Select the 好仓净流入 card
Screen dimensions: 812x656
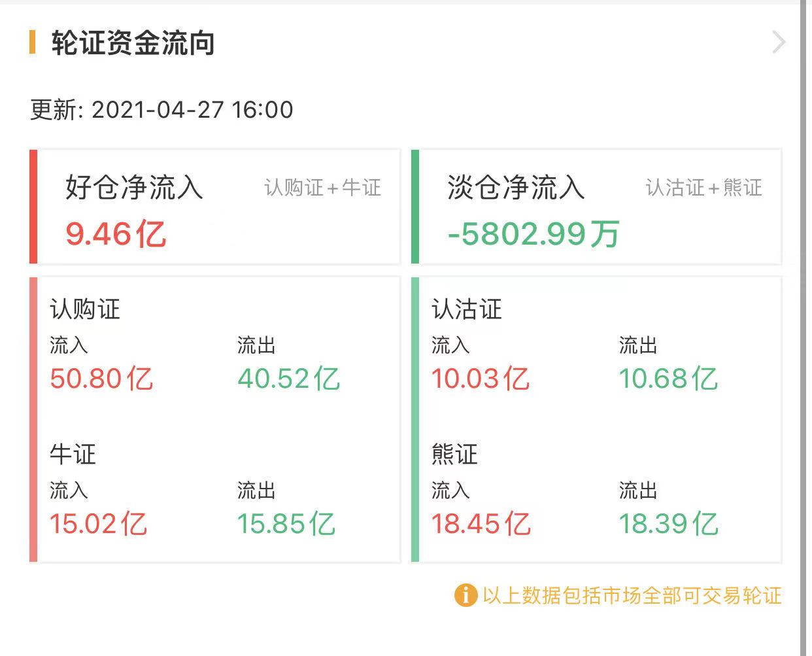point(216,207)
